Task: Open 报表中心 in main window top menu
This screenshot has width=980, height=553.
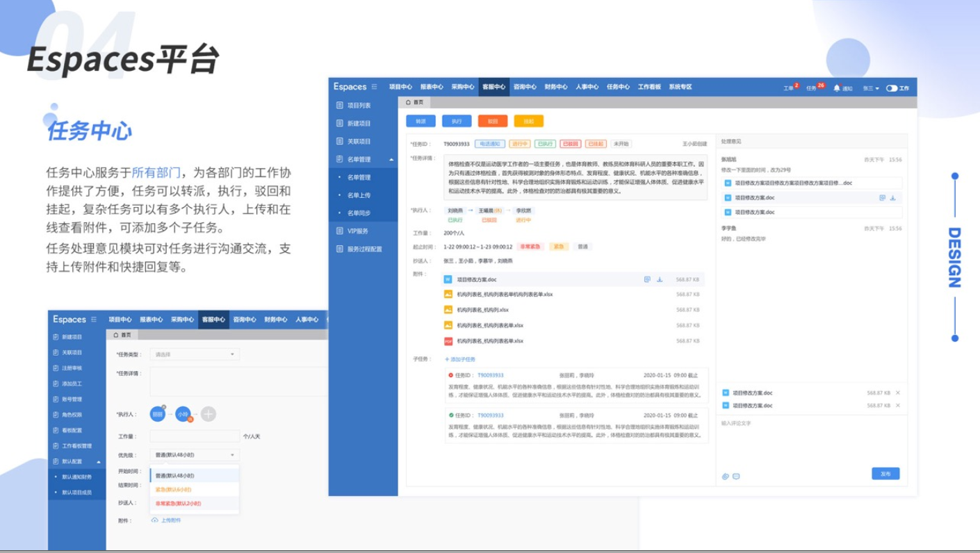Action: pos(432,87)
